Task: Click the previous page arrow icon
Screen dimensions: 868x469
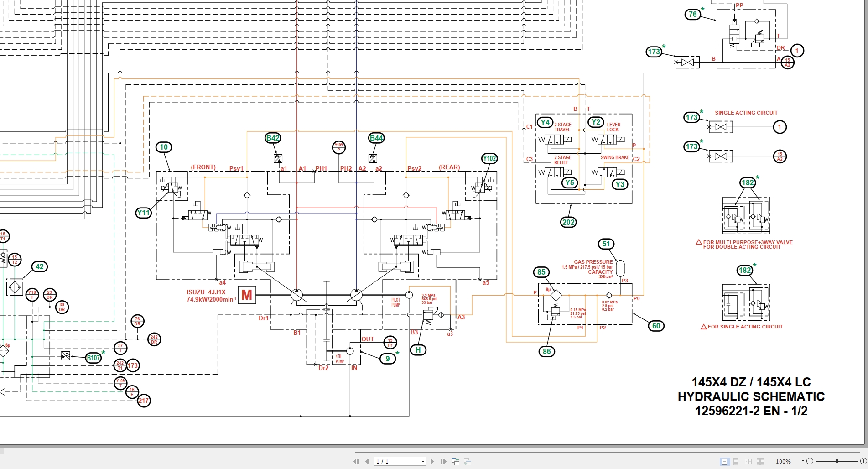Action: pos(368,461)
